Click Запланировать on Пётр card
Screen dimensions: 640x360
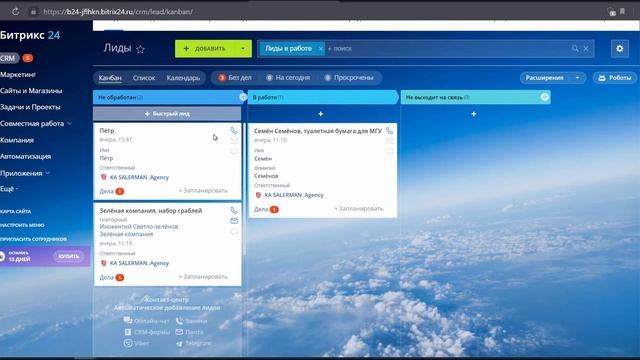[x=203, y=191]
